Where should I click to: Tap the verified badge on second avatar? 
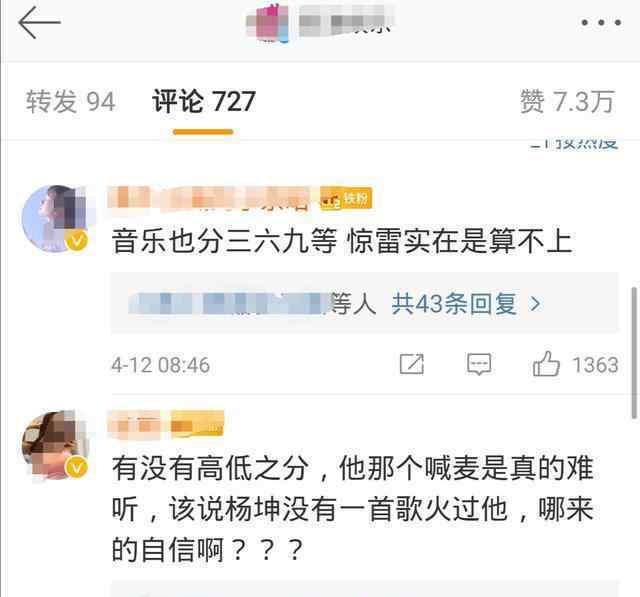tap(78, 466)
